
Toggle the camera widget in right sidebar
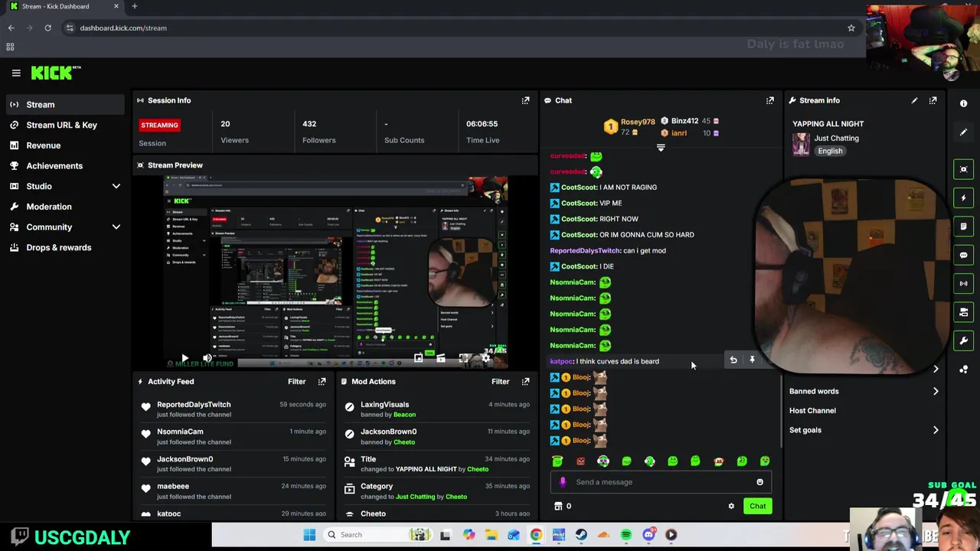964,312
